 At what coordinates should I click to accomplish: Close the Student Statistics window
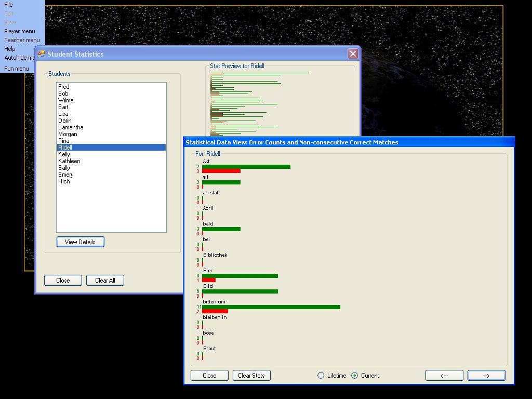[x=353, y=54]
